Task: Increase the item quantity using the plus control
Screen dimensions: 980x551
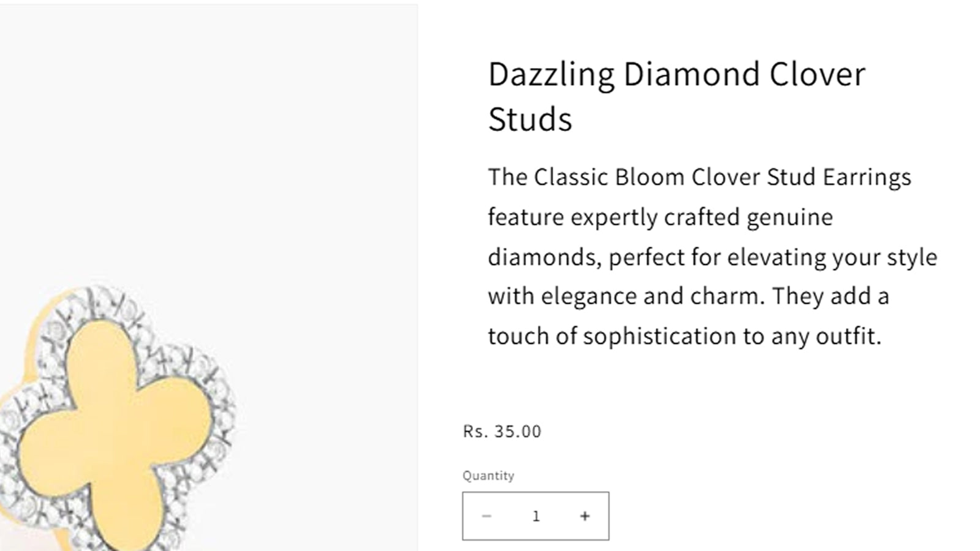Action: tap(584, 515)
